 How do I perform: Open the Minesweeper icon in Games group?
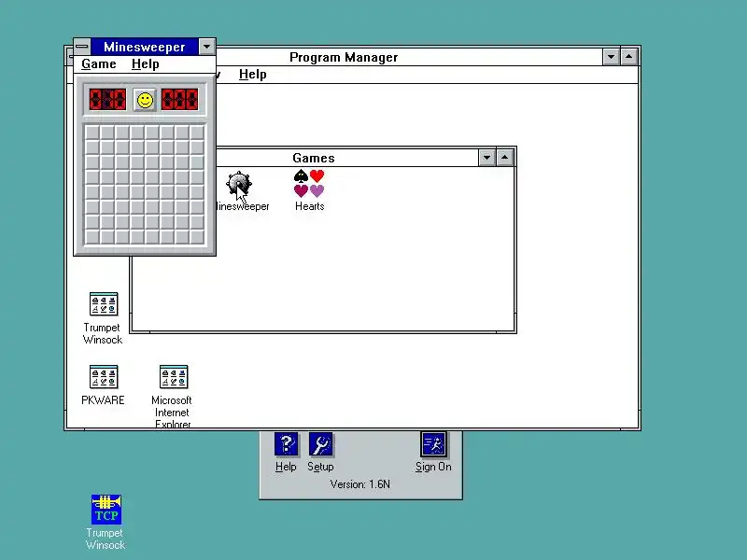point(239,184)
